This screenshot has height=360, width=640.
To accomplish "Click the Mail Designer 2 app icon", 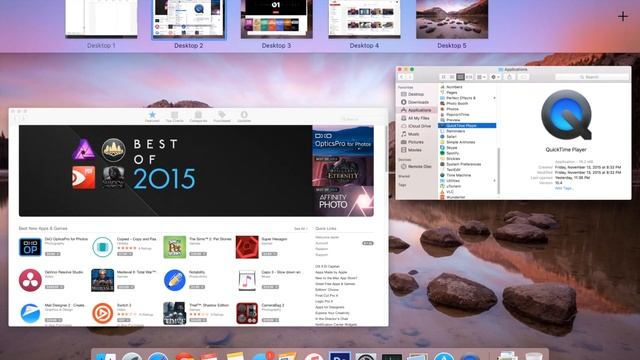I will click(x=30, y=313).
